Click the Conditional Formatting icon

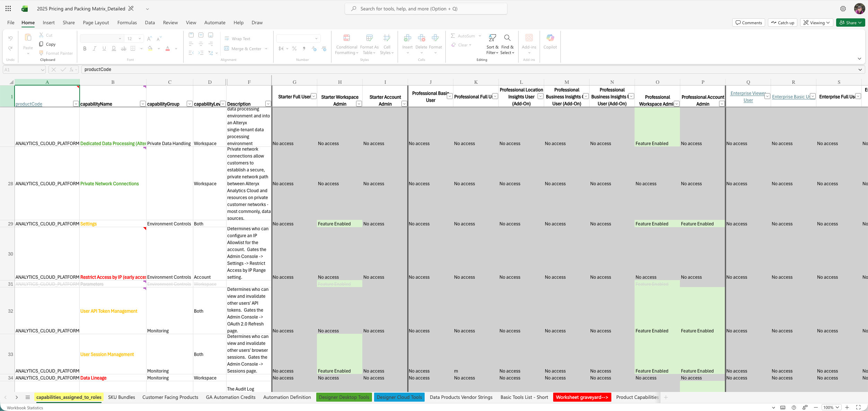coord(346,38)
